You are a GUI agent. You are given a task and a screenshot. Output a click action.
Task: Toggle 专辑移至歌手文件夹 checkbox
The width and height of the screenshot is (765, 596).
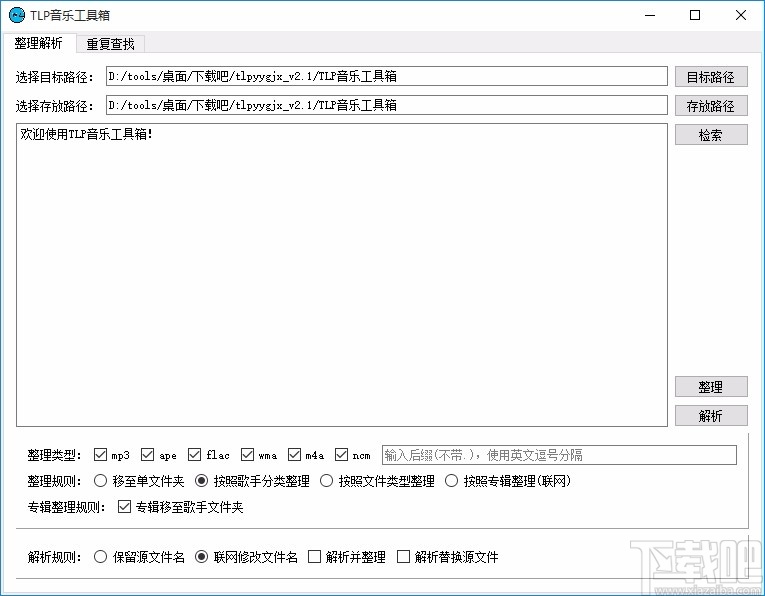click(124, 507)
